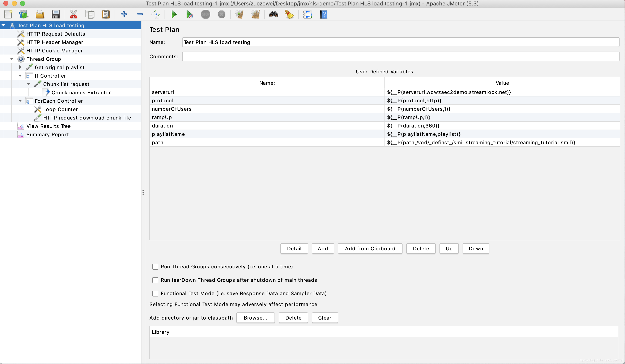Enable Run Thread Groups consecutively checkbox
625x364 pixels.
pyautogui.click(x=155, y=267)
